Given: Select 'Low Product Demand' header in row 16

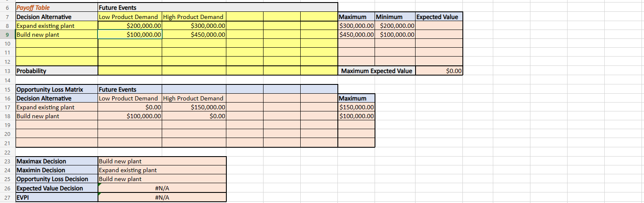Looking at the screenshot, I should coord(130,98).
